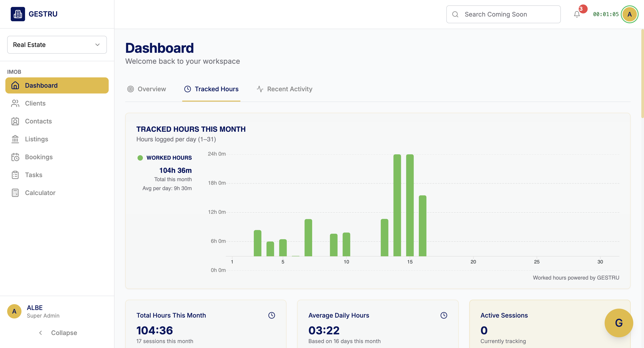Click the GESTRU building logo icon
The height and width of the screenshot is (348, 644).
coord(18,14)
